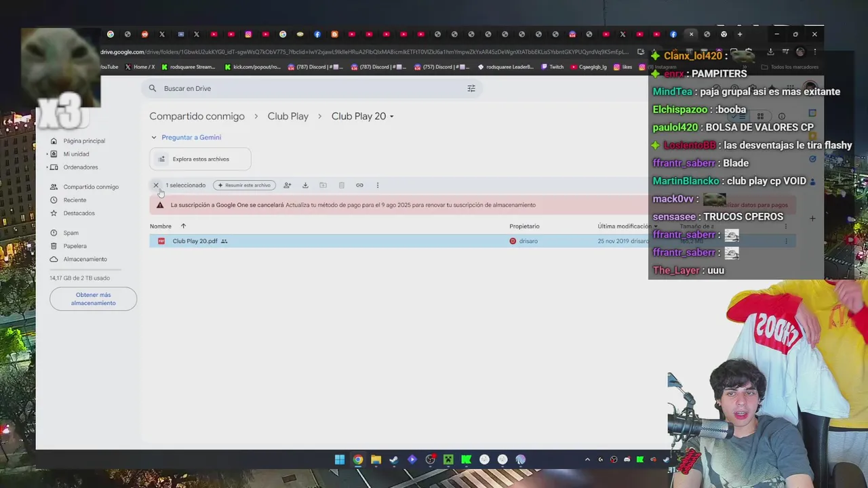This screenshot has width=868, height=488.
Task: Click the browser address bar URL
Action: click(x=366, y=52)
